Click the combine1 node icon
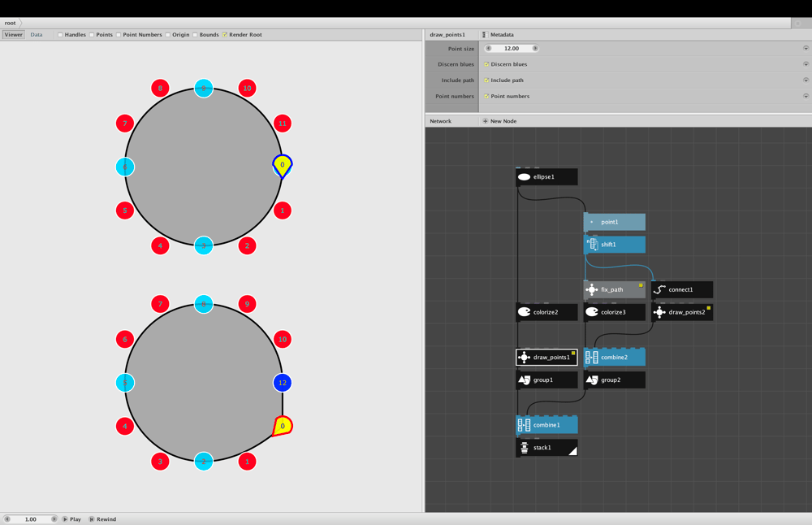Viewport: 812px width, 525px height. (x=524, y=425)
